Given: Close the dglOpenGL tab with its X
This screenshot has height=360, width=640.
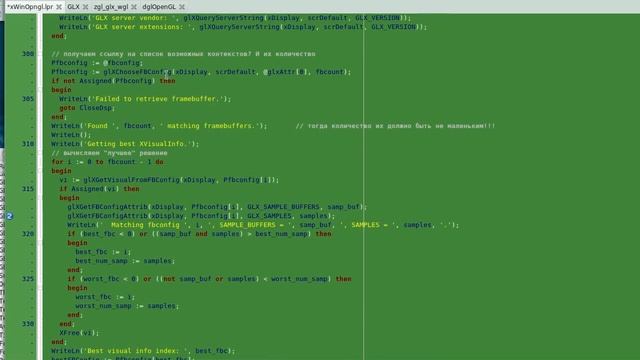Looking at the screenshot, I should pos(182,7).
